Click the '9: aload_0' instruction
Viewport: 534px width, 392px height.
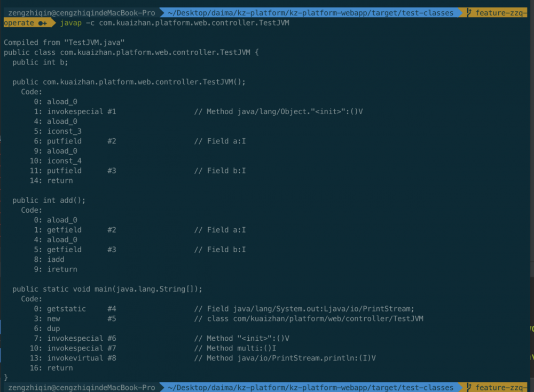tap(56, 151)
